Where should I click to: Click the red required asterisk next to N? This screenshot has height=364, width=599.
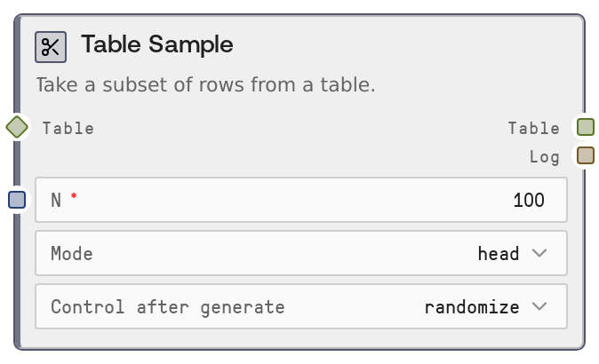(x=74, y=196)
